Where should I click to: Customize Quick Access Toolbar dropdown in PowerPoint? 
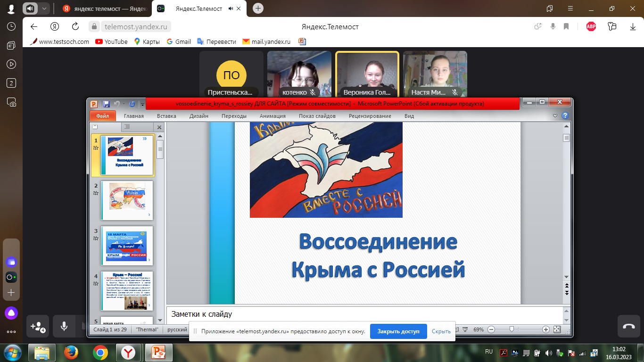(x=142, y=104)
